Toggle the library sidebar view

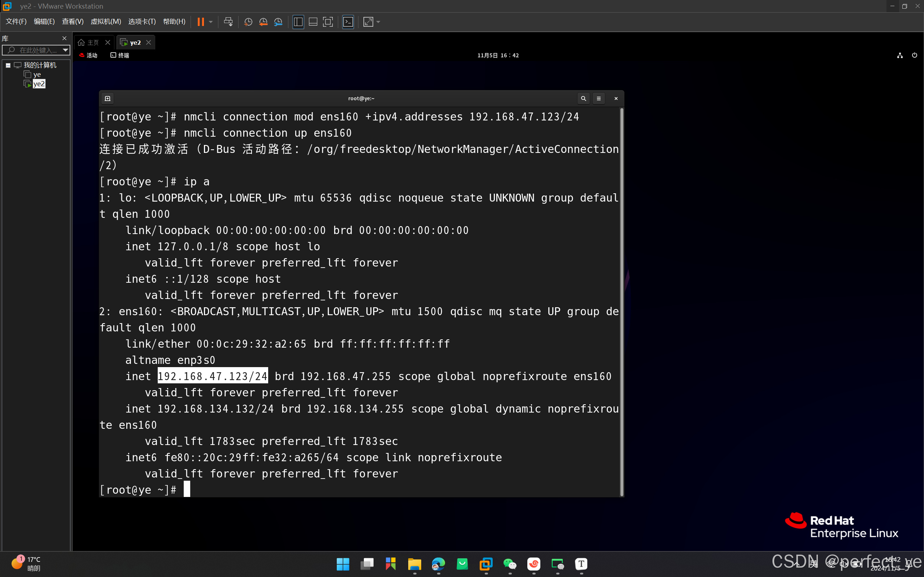coord(298,22)
